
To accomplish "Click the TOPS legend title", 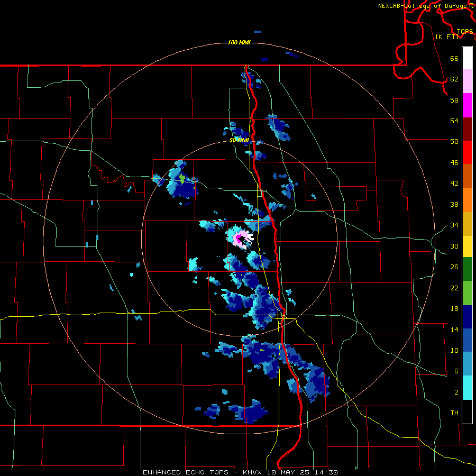I will [x=465, y=31].
